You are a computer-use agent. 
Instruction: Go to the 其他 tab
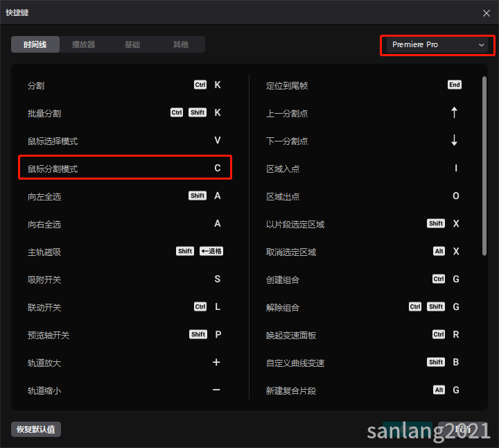click(x=180, y=44)
